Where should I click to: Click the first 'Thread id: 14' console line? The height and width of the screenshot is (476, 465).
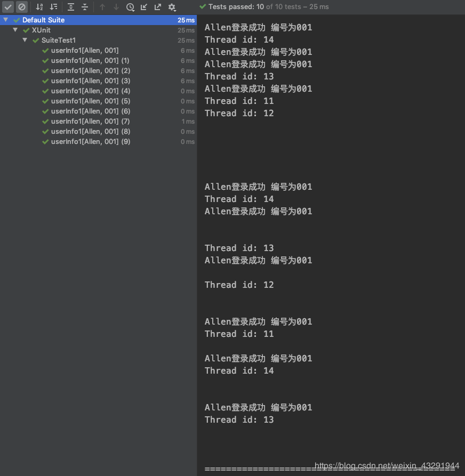click(x=239, y=39)
